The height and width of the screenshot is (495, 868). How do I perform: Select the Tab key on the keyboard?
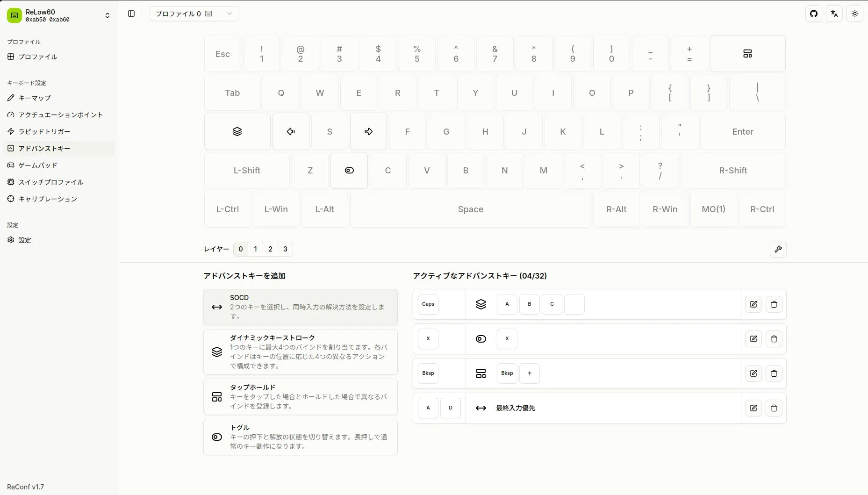click(232, 93)
